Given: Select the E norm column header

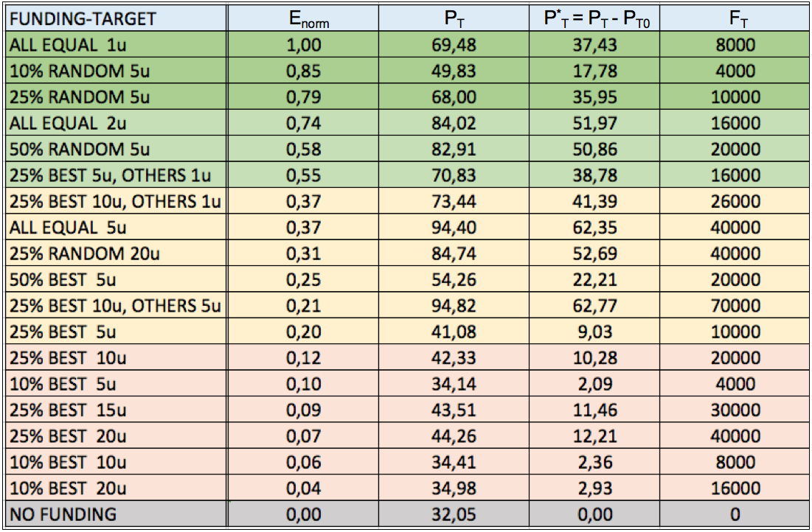Looking at the screenshot, I should tap(308, 19).
